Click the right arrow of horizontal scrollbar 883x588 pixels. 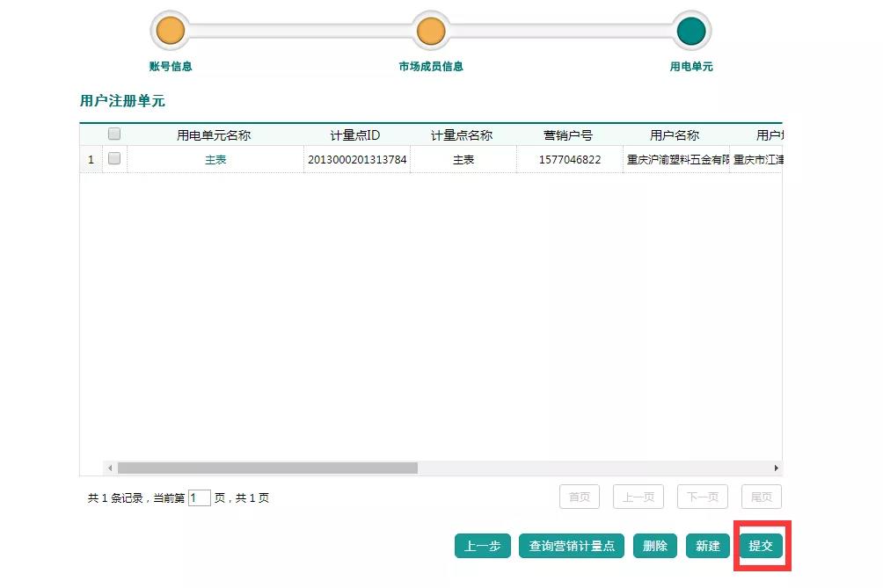pyautogui.click(x=776, y=468)
